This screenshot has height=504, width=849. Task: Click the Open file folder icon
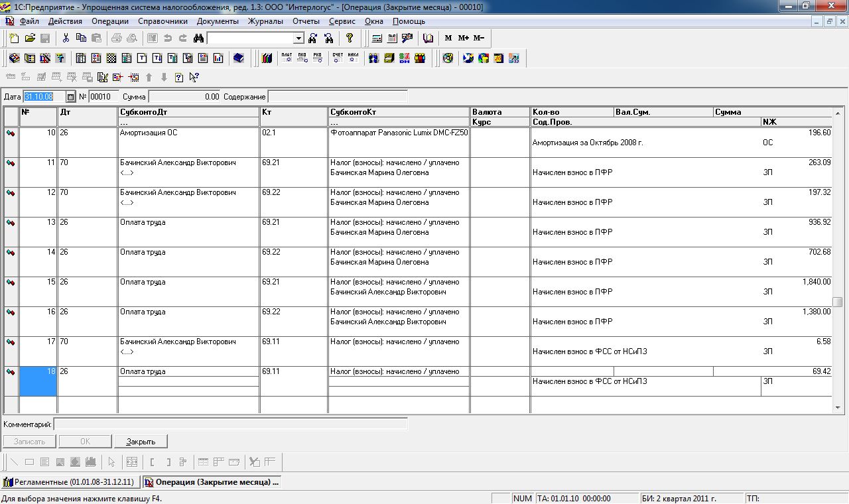(30, 38)
